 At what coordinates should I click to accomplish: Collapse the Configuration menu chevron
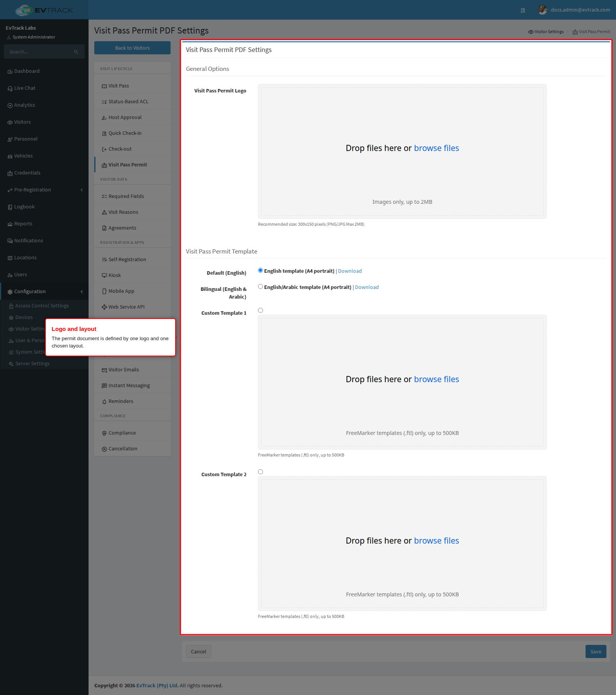82,292
